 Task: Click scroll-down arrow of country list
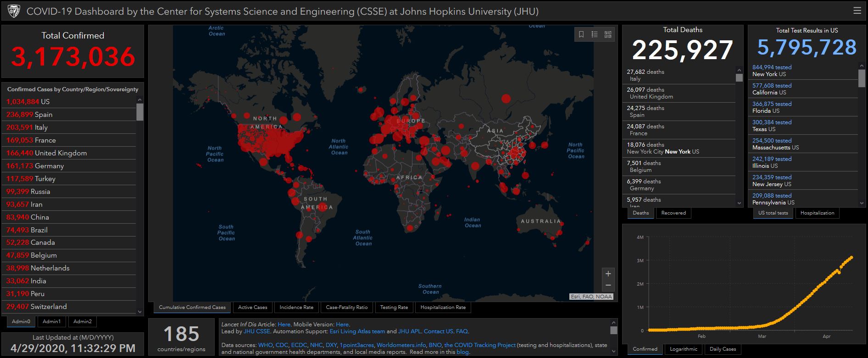pos(140,312)
